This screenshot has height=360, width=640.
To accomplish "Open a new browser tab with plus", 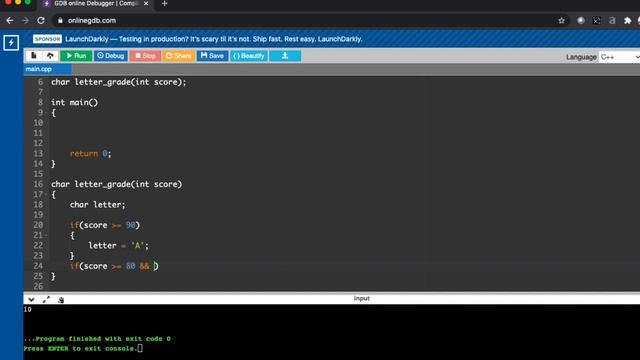I will pos(164,4).
